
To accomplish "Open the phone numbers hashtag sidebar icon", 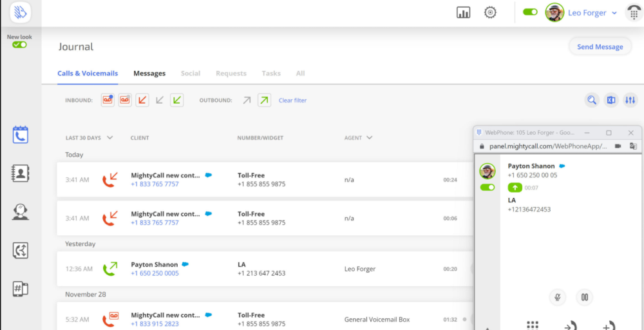I will [x=21, y=289].
